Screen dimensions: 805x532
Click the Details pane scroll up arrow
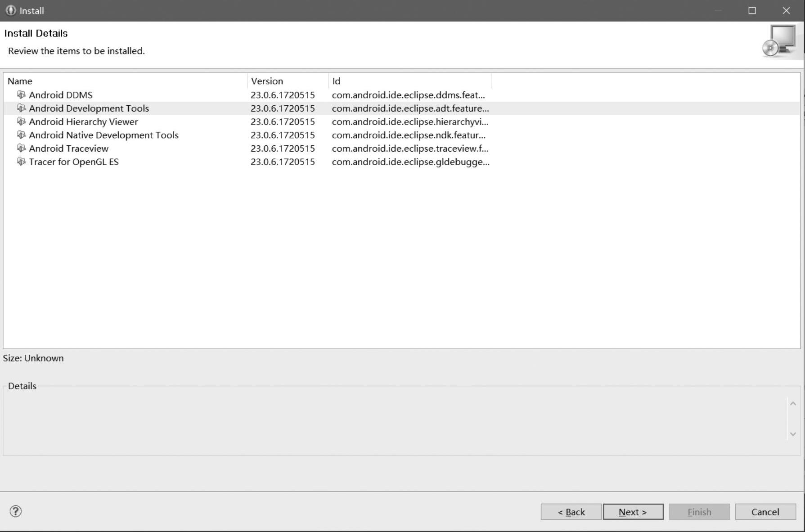pyautogui.click(x=793, y=404)
